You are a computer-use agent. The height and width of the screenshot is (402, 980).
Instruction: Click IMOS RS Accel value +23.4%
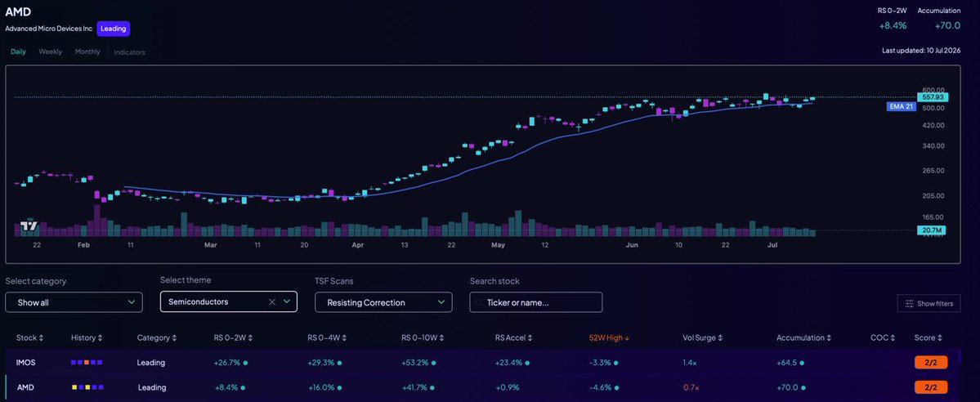tap(508, 362)
